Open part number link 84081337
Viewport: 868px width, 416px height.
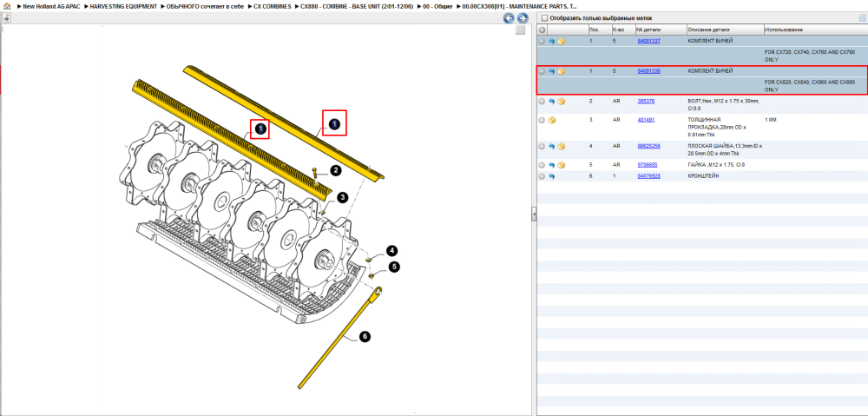648,41
